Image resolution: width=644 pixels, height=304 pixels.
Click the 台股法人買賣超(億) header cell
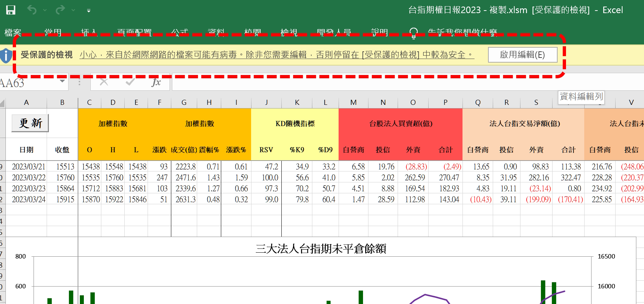click(x=401, y=123)
